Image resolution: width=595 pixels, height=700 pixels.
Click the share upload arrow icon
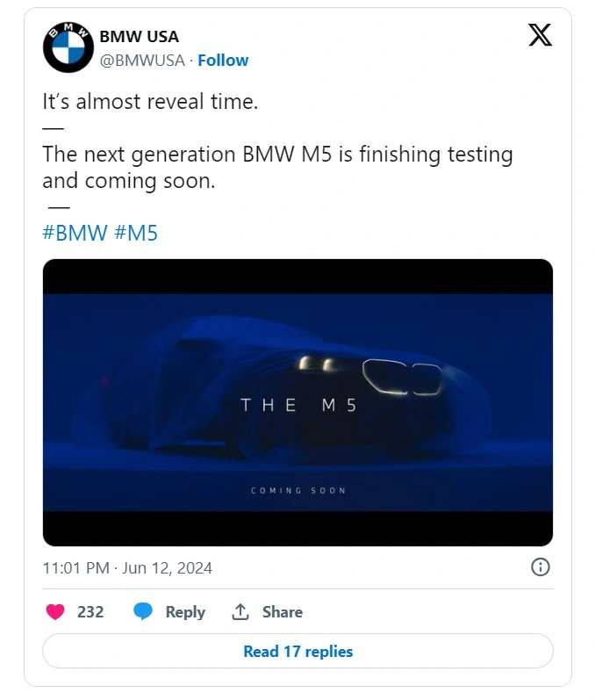(x=240, y=612)
